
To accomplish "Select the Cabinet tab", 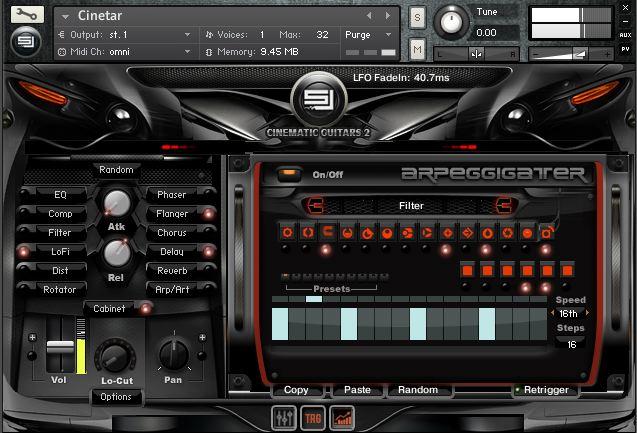I will (109, 309).
